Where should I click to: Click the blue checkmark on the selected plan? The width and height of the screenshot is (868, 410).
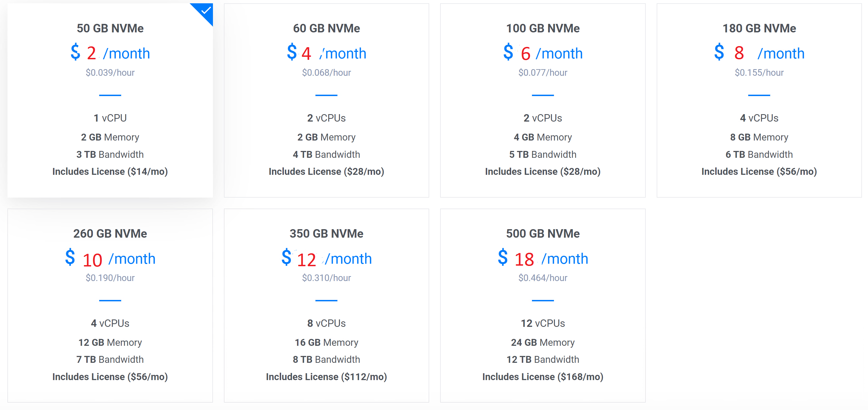(x=206, y=11)
